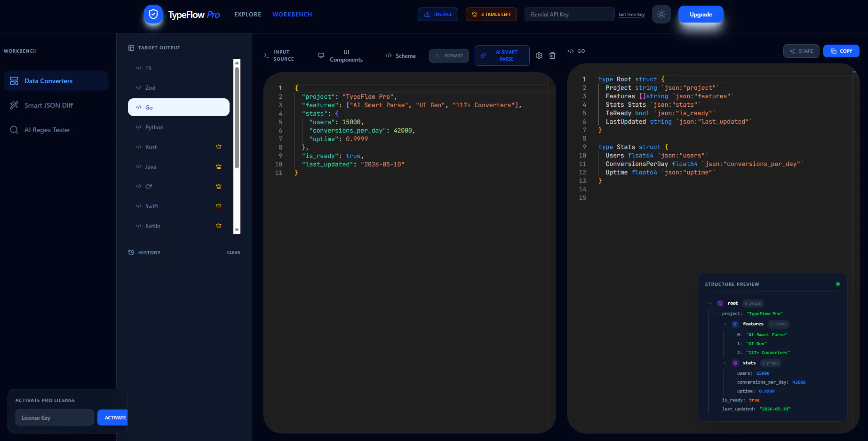Open Smart JSON Diff tool
This screenshot has width=868, height=441.
[56, 105]
